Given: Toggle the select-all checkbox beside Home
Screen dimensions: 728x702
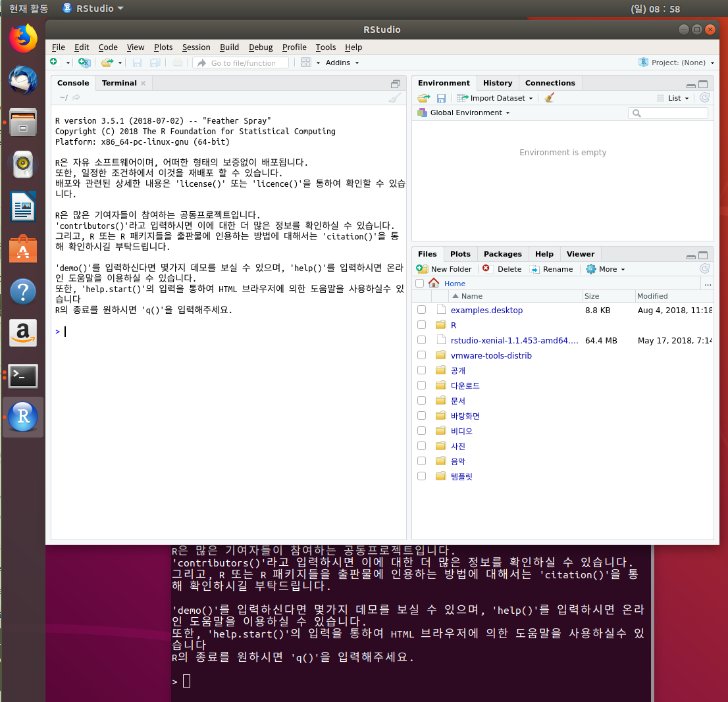Looking at the screenshot, I should [x=420, y=283].
